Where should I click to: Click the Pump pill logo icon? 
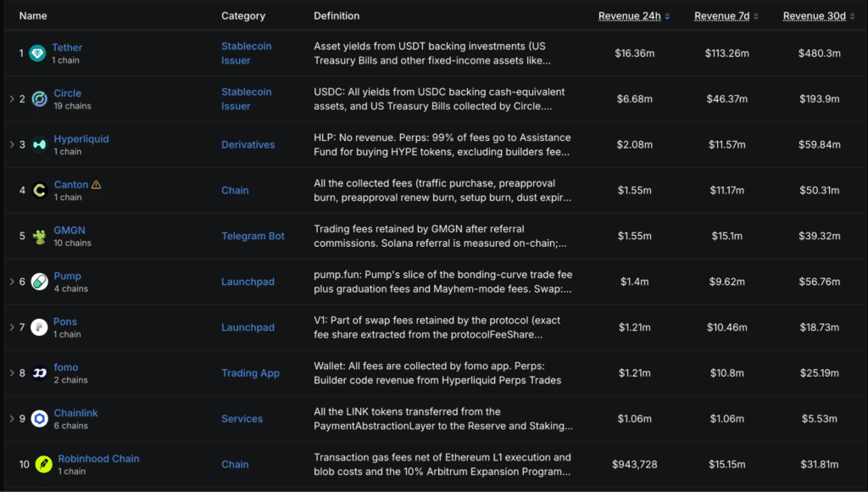[x=39, y=282]
